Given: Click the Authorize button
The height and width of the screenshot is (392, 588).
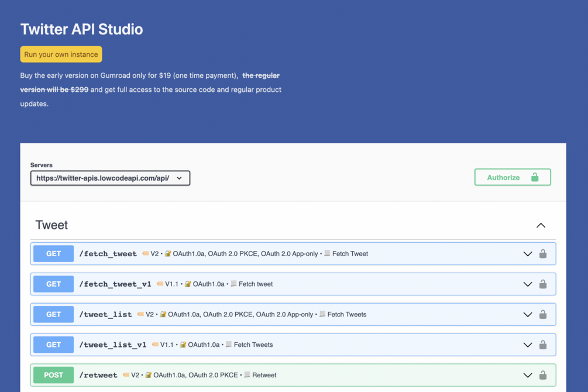Looking at the screenshot, I should tap(512, 177).
